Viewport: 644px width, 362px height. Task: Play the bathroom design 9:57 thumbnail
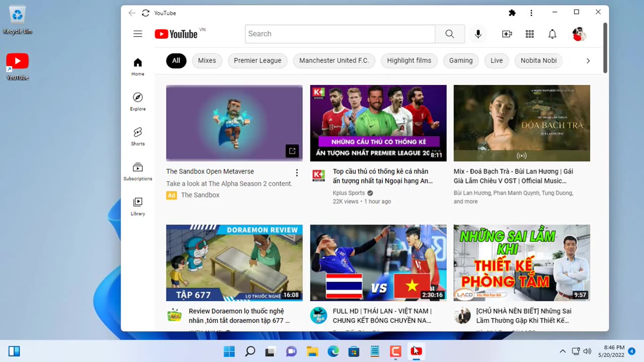click(x=522, y=263)
